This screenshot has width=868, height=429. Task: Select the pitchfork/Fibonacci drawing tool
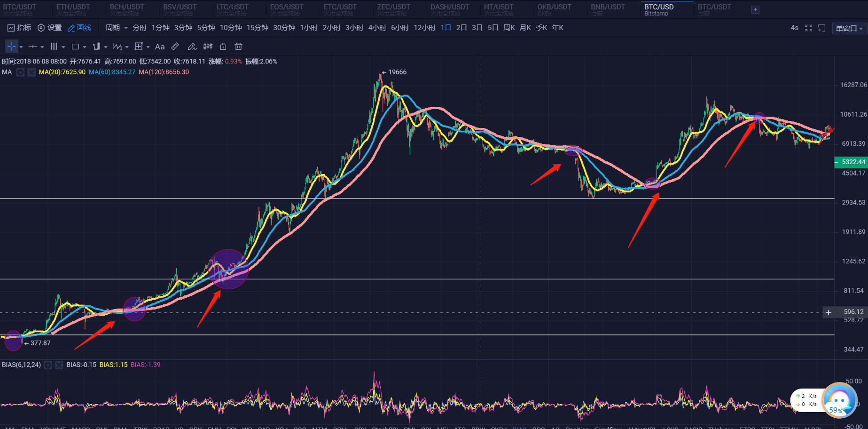[96, 47]
